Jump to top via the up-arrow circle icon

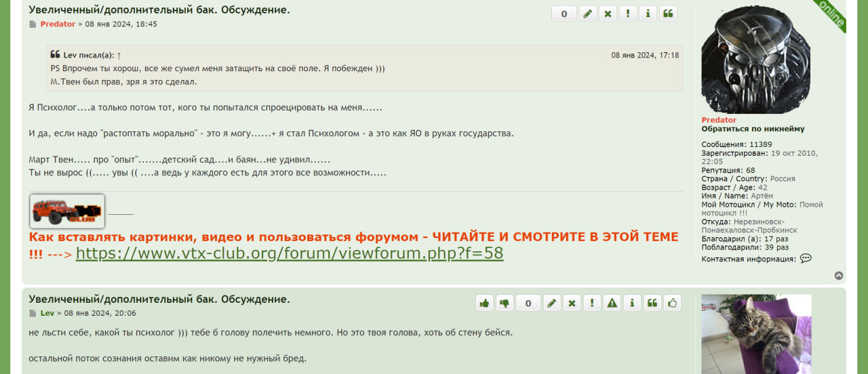pos(839,276)
